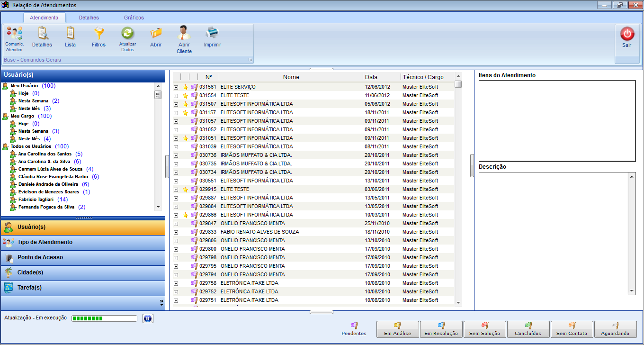644x345 pixels.
Task: Switch to the Detalhes ribbon tab
Action: (89, 18)
